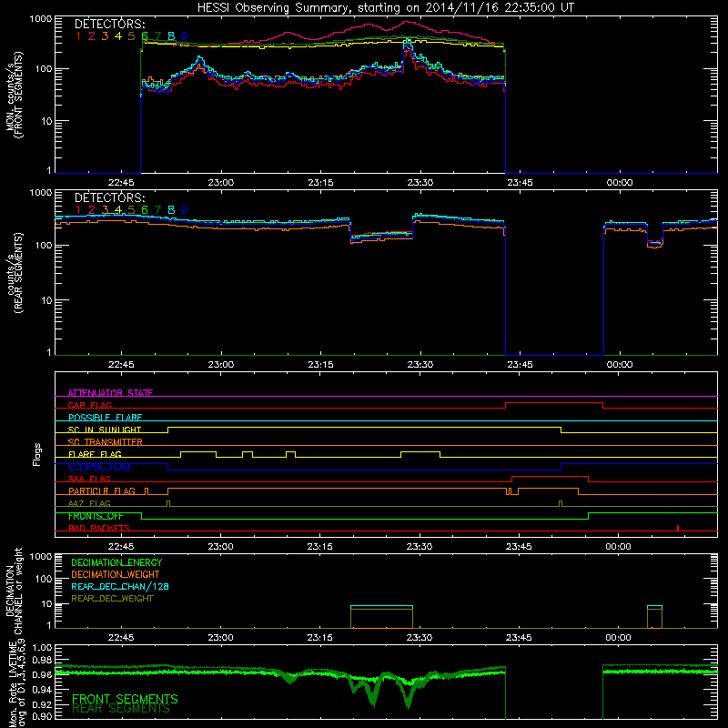Click the MON. counts/s (FRONT SEGMENTS) axis label
The width and height of the screenshot is (728, 728).
14,96
